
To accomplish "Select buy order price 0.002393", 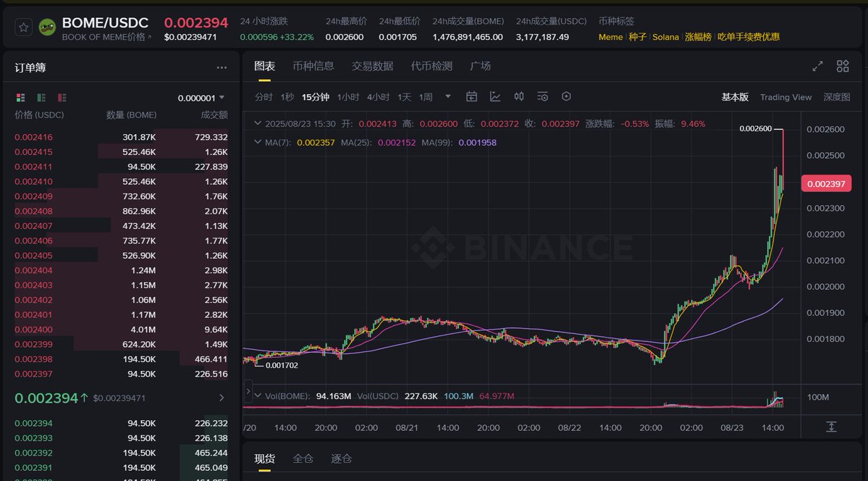I will 34,438.
